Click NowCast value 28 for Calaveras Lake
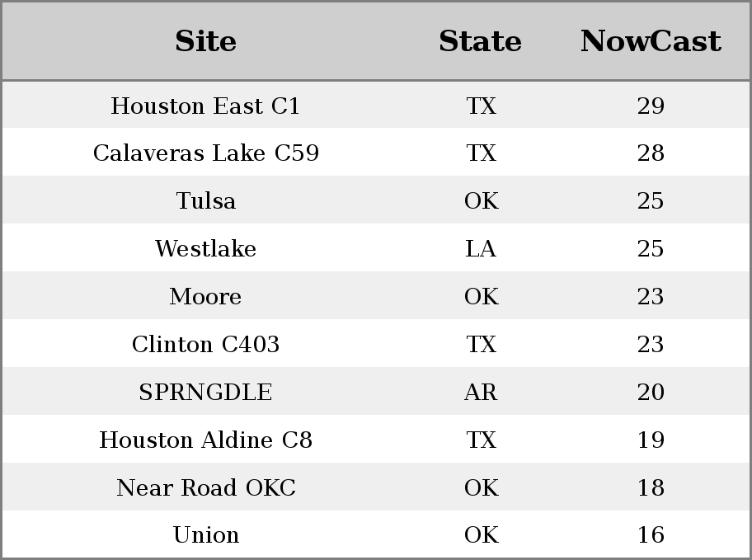 coord(651,153)
